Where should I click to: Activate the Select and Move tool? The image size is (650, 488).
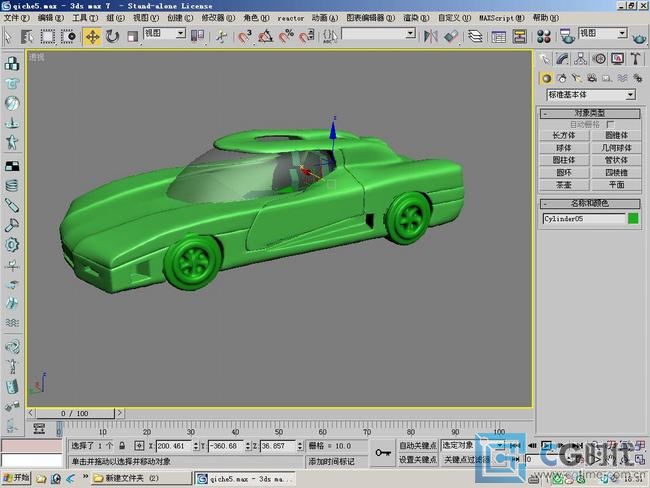coord(92,36)
